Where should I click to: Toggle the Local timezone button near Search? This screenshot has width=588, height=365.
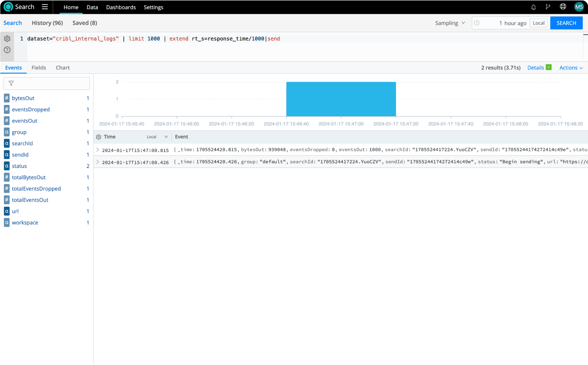pos(538,23)
